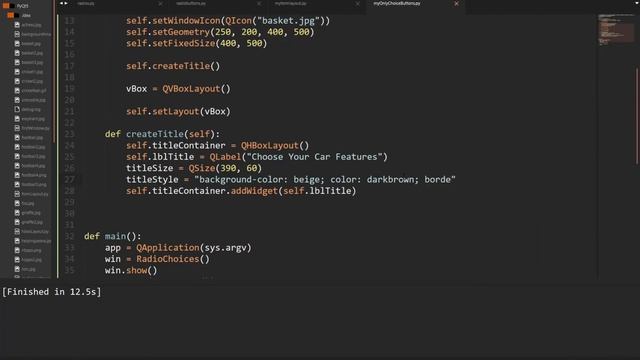Screen dimensions: 640x360
Task: Click the tab scroll left arrow
Action: pos(62,4)
